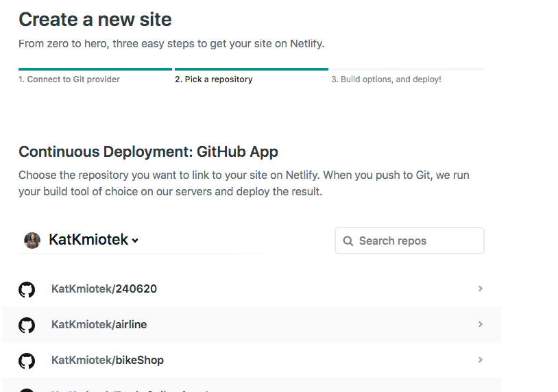Expand the KatKmiotek/bikeShop row chevron
558x392 pixels.
(x=481, y=360)
